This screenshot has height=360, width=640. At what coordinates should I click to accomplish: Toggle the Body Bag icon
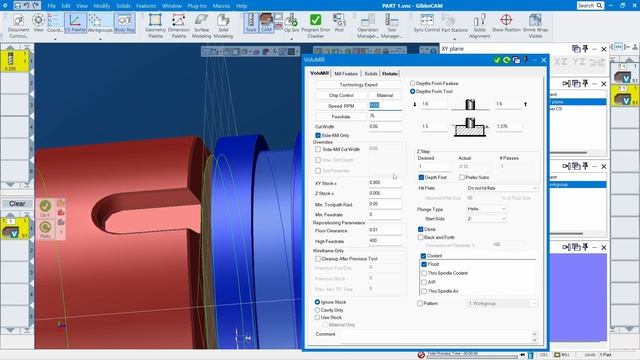(124, 23)
